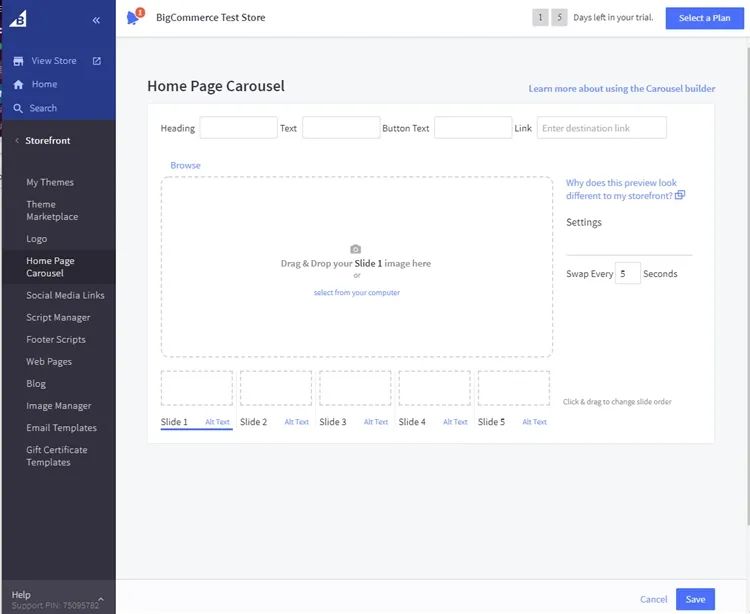Image resolution: width=750 pixels, height=614 pixels.
Task: Open Gift Certificate Templates
Action: tap(56, 456)
